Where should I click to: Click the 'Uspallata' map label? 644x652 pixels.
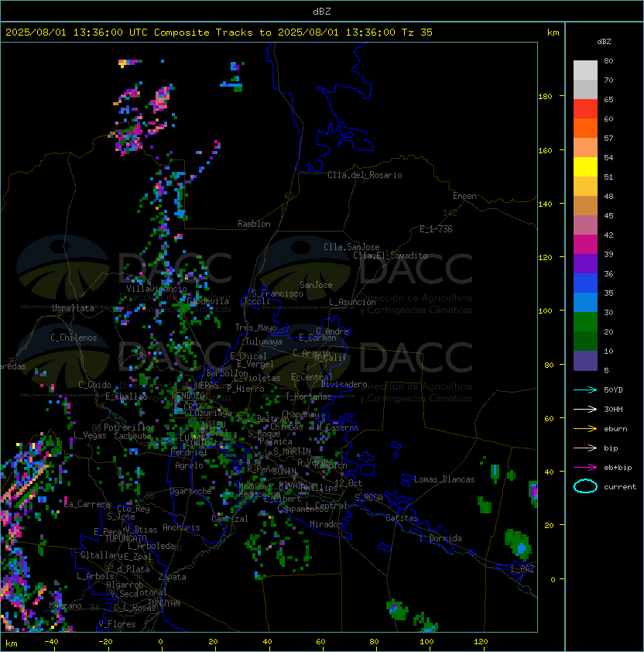[73, 308]
